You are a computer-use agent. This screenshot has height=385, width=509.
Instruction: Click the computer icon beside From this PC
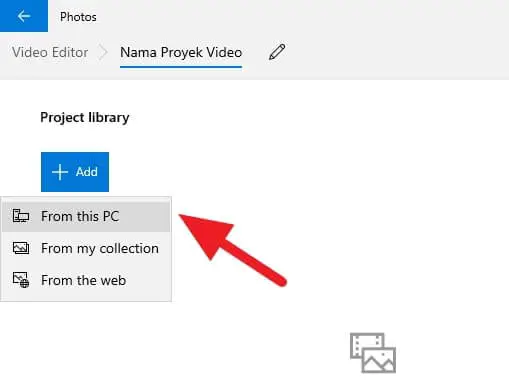pos(21,216)
